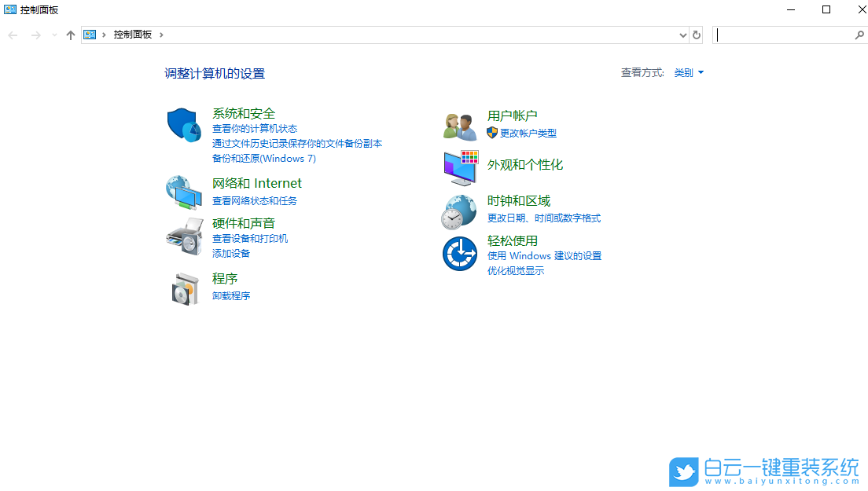Expand the address bar history dropdown arrow
The width and height of the screenshot is (868, 491).
point(683,35)
